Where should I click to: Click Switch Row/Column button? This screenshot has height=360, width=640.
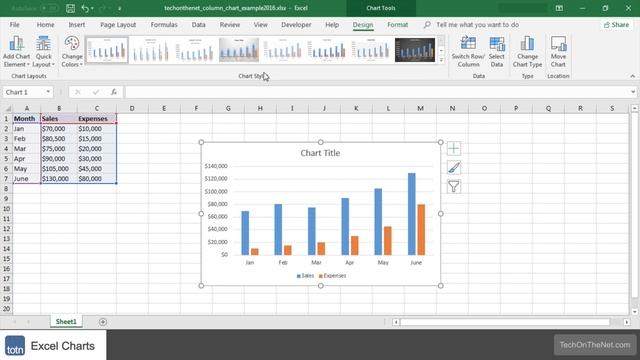[468, 51]
